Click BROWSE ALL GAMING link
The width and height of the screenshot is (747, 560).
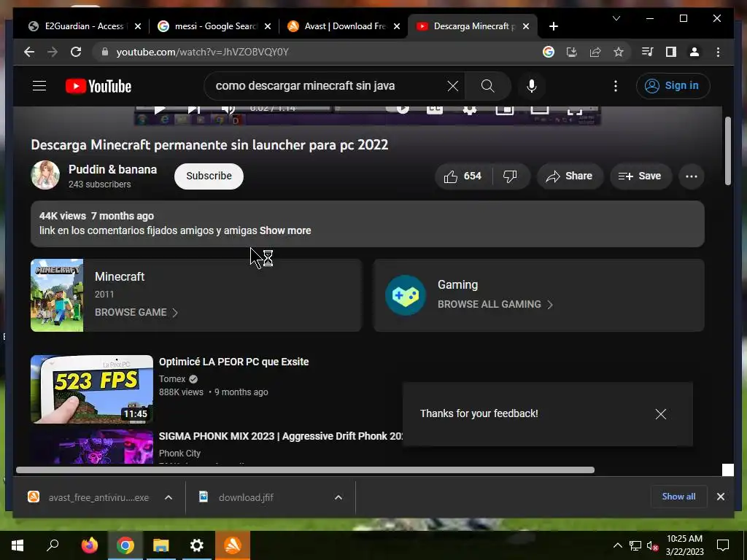click(495, 304)
